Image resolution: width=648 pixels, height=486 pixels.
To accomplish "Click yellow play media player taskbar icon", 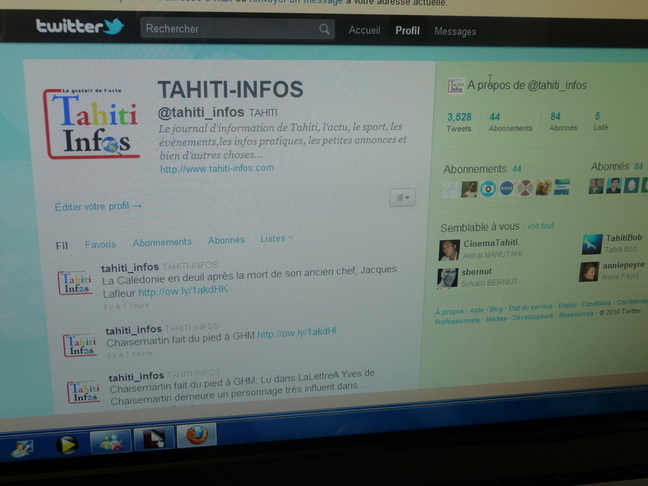I will coord(67,445).
